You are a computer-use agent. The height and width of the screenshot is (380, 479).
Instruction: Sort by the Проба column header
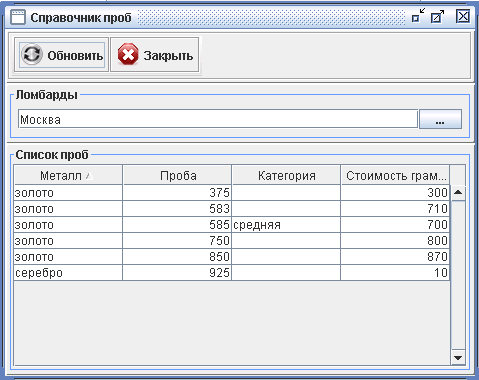click(177, 175)
